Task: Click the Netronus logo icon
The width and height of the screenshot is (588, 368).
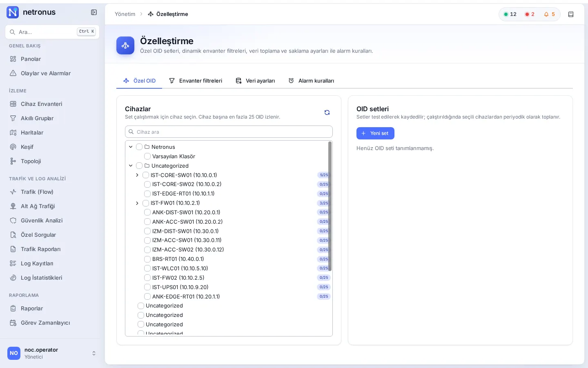Action: (x=13, y=12)
